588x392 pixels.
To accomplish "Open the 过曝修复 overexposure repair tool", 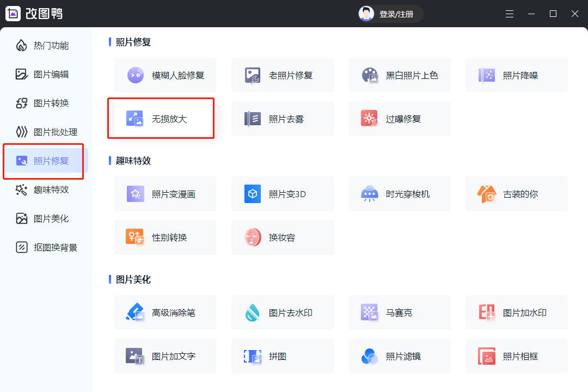I will pos(399,119).
